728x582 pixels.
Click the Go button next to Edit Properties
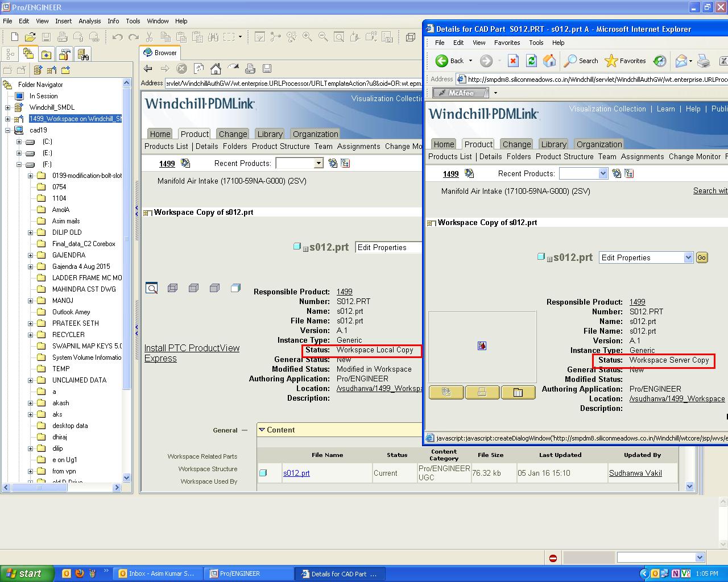point(702,257)
